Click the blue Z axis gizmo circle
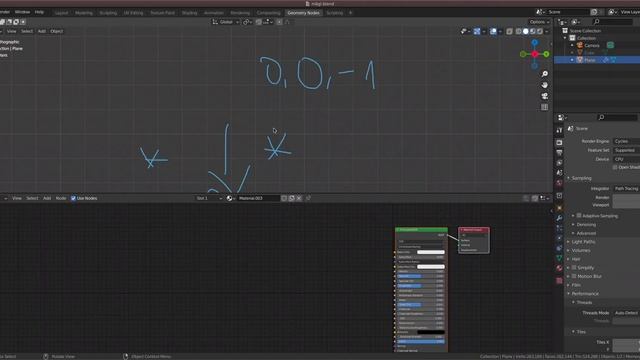The image size is (640, 360). pos(534,42)
